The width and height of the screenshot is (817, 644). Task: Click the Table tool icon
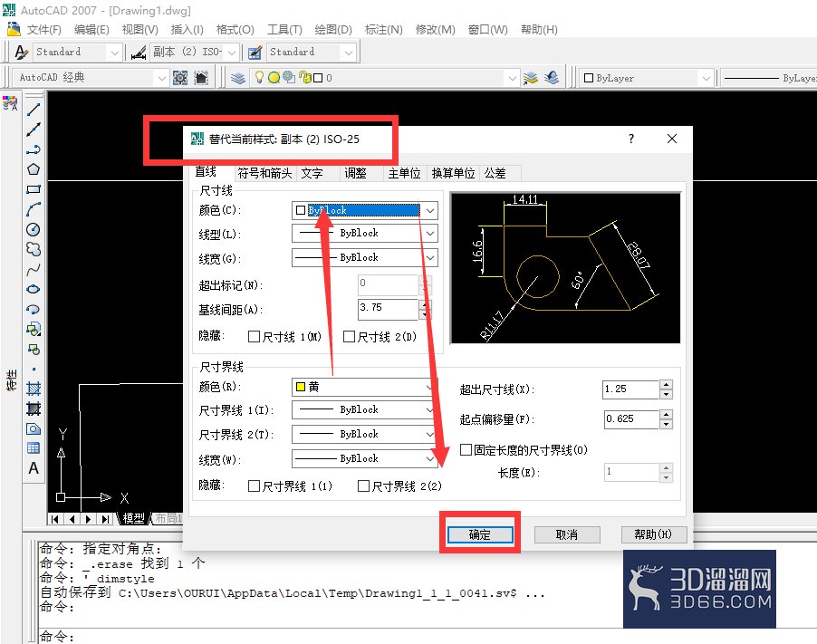pos(34,448)
